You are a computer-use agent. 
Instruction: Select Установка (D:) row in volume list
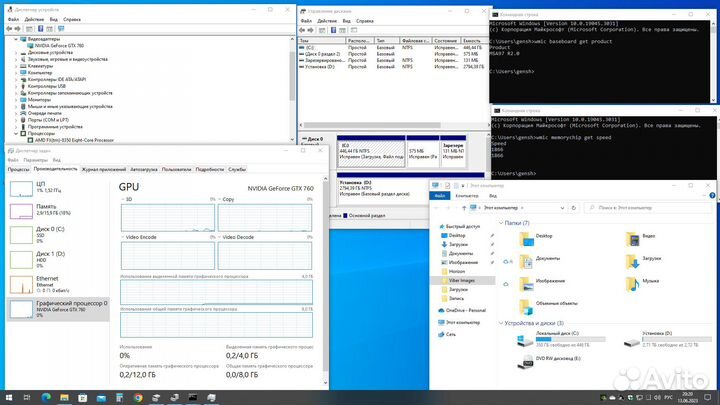pyautogui.click(x=391, y=67)
